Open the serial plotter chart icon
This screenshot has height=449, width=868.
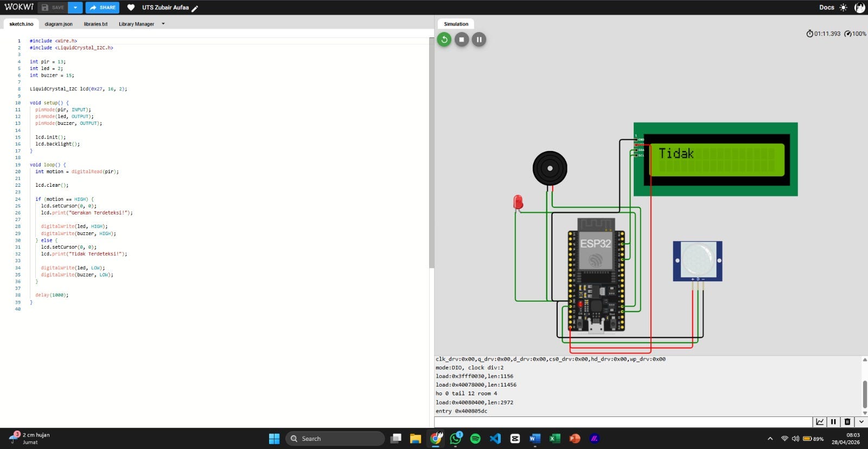click(820, 422)
